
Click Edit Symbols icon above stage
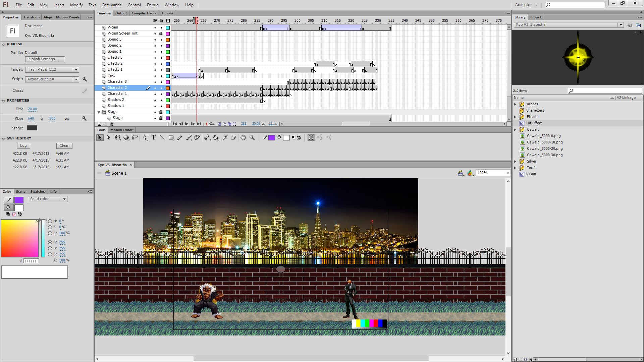[x=470, y=173]
